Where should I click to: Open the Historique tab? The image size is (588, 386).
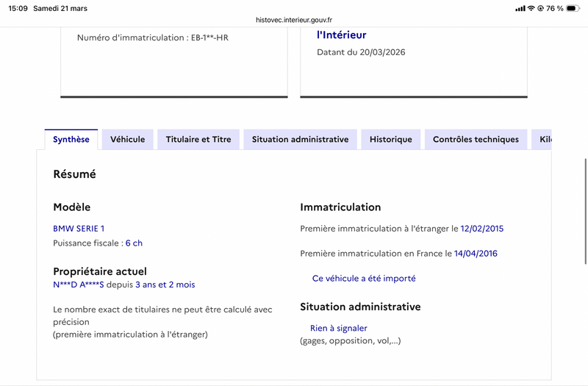tap(391, 139)
